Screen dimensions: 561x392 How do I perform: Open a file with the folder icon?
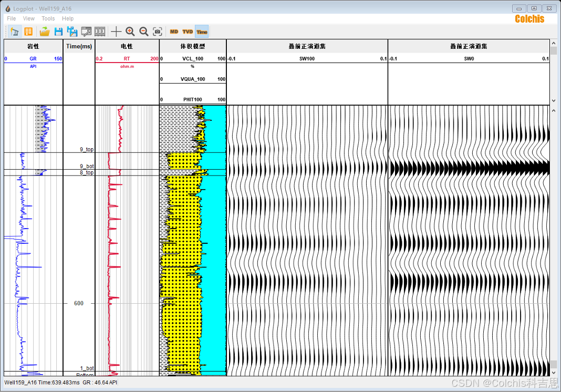[x=44, y=32]
